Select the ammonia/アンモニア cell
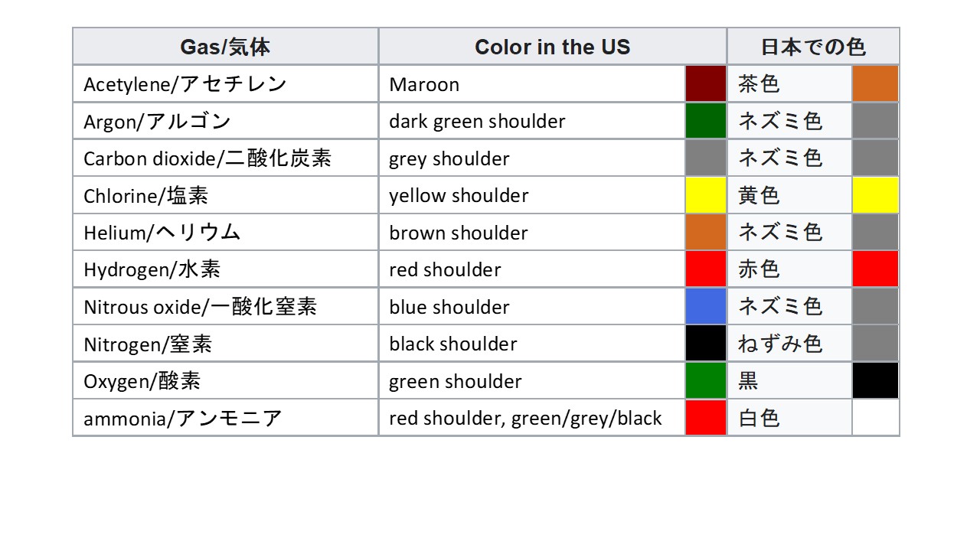Viewport: 980px width, 551px height. pos(225,418)
